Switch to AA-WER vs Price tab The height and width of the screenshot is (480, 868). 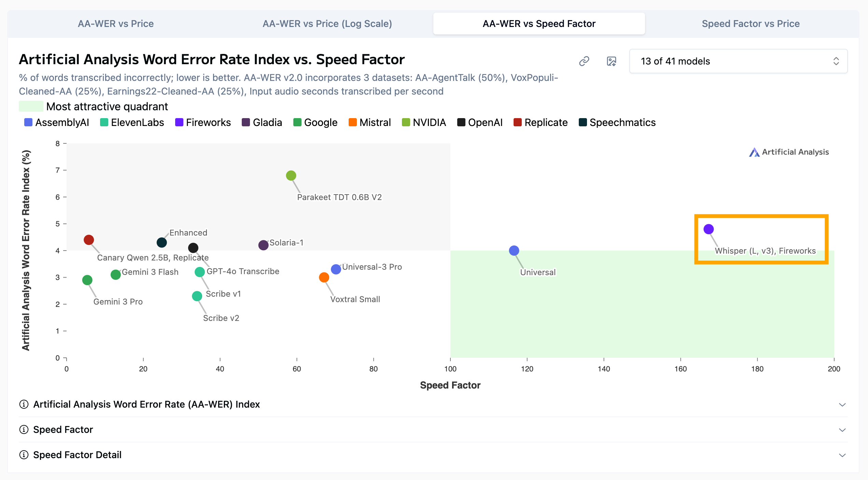tap(116, 24)
